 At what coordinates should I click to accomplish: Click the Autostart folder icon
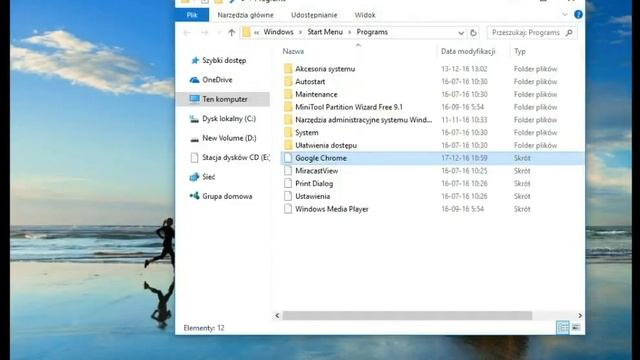tap(288, 81)
